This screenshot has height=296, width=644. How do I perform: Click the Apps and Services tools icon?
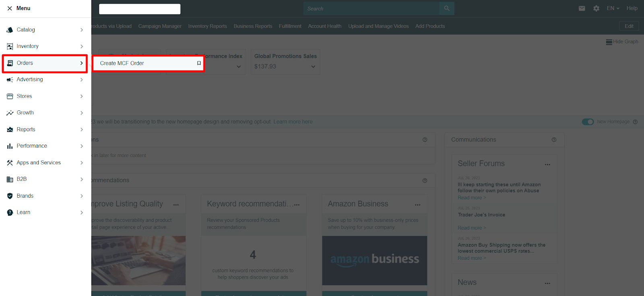click(10, 163)
